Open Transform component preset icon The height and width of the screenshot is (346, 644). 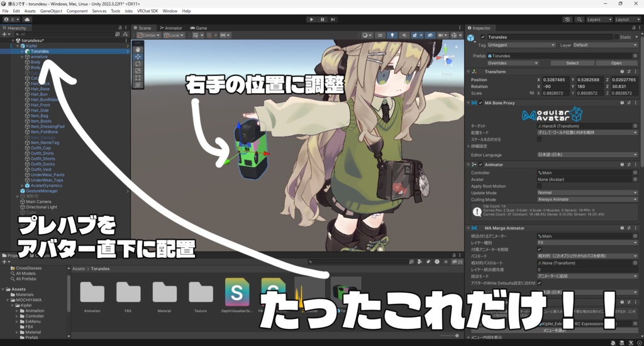[x=629, y=72]
